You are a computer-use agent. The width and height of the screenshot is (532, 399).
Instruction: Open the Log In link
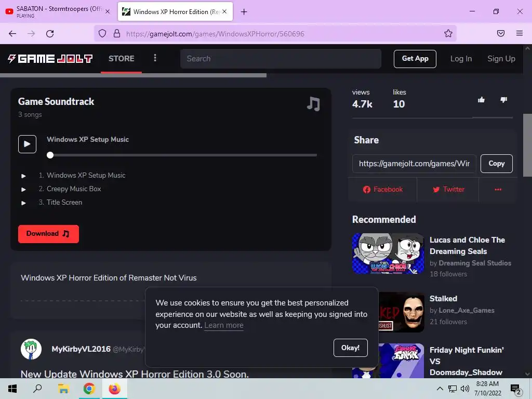tap(461, 59)
